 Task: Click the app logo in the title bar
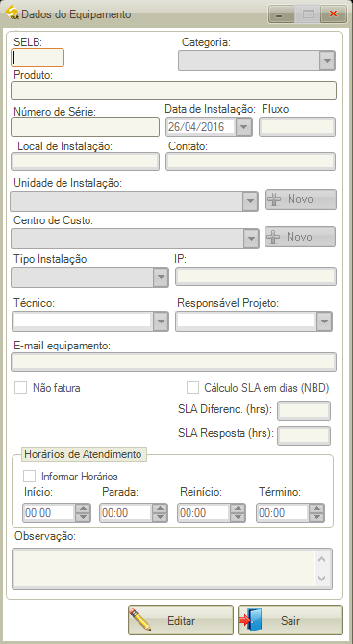(x=12, y=13)
